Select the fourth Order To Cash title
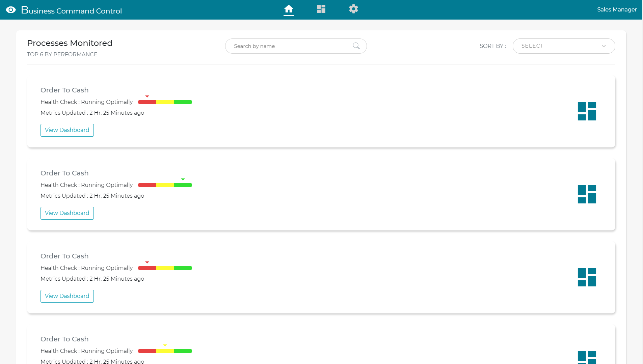This screenshot has height=364, width=643. point(64,339)
